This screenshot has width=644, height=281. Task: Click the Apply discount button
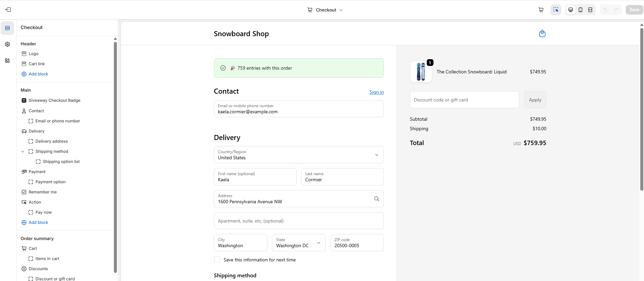click(x=535, y=100)
